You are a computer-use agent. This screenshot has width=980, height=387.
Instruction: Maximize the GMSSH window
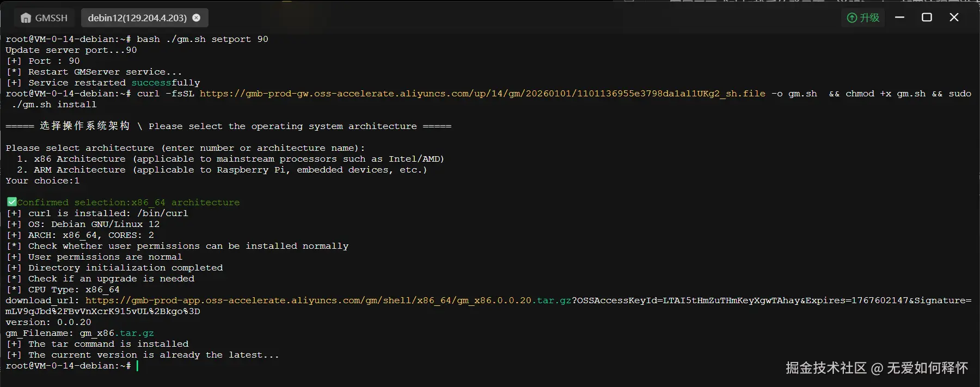click(927, 17)
